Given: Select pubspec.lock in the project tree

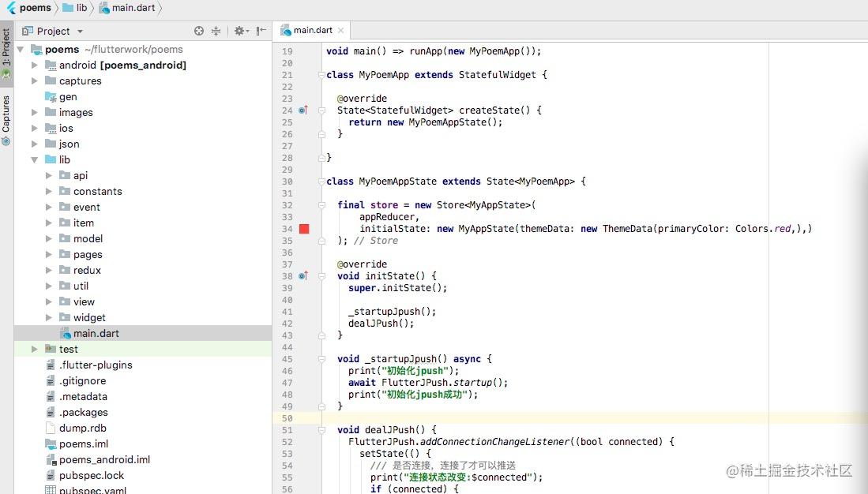Looking at the screenshot, I should pos(92,475).
